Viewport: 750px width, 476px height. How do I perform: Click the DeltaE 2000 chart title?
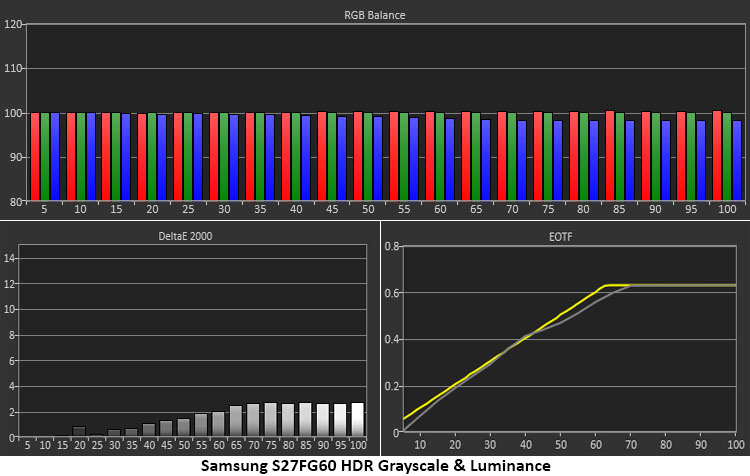click(185, 236)
